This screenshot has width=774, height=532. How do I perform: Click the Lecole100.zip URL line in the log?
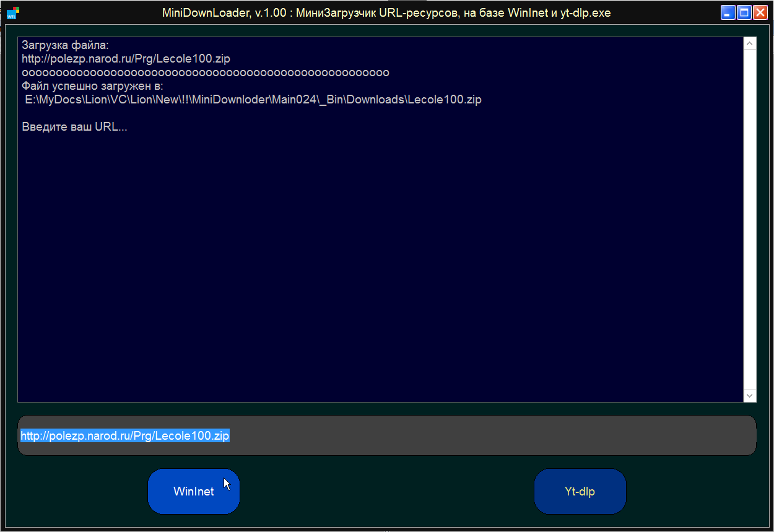tap(126, 59)
